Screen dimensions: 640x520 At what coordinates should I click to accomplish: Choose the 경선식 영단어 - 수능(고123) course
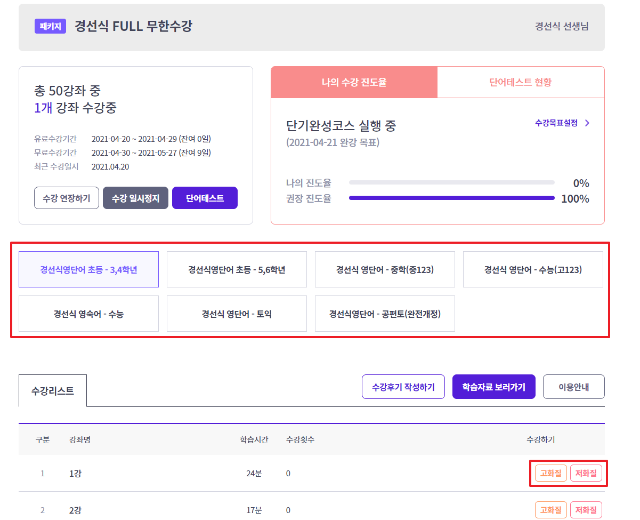533,270
